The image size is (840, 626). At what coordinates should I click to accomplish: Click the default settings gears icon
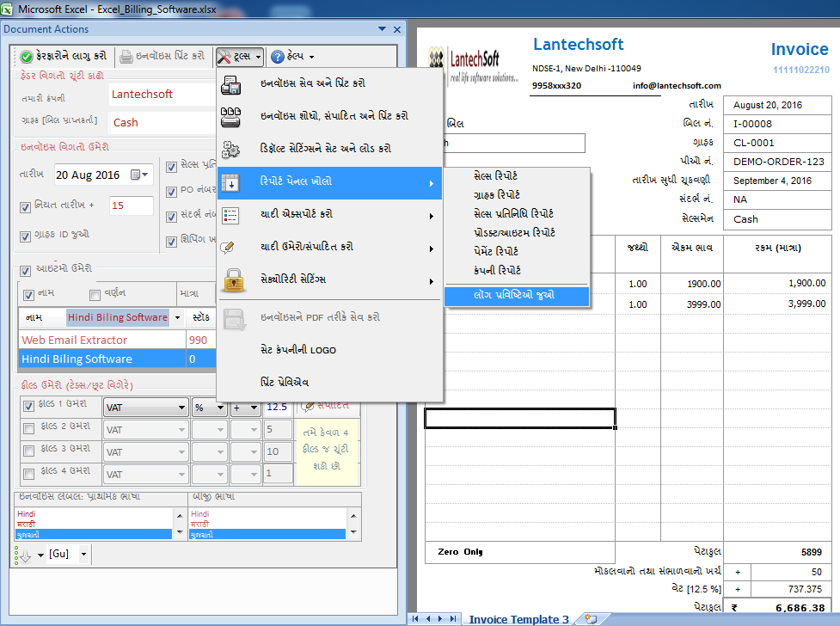click(231, 150)
